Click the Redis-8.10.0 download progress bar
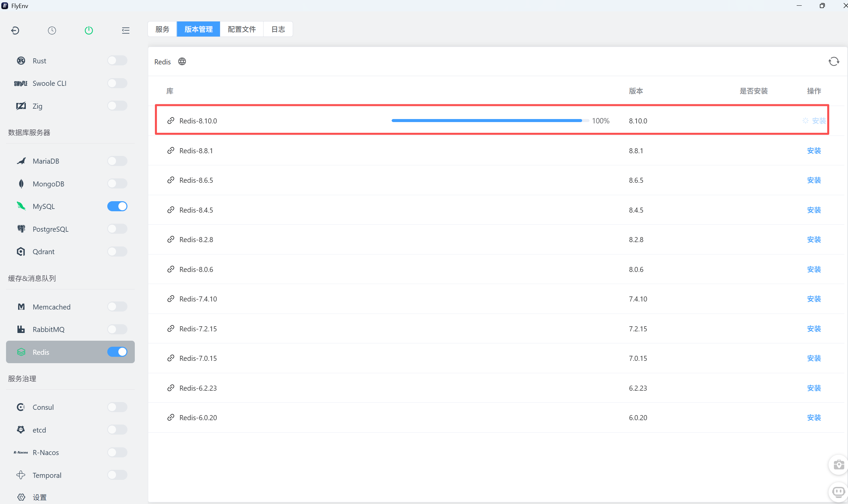Screen dimensions: 848x504 click(x=490, y=121)
